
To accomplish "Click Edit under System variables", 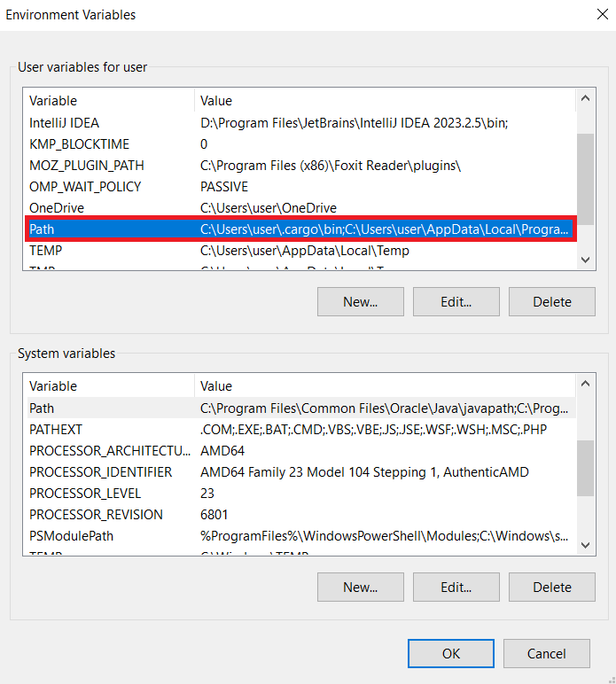I will pos(456,587).
